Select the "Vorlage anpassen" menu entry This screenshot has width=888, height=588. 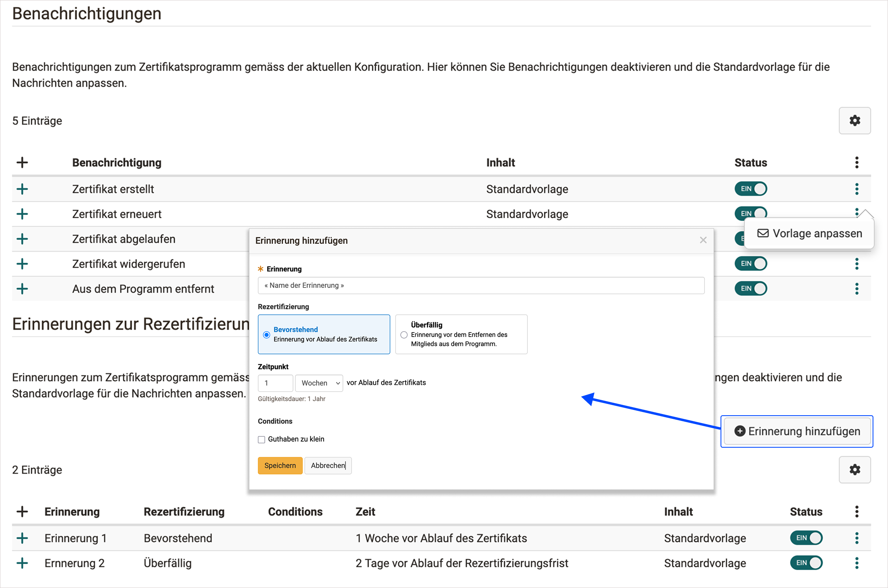(x=817, y=233)
